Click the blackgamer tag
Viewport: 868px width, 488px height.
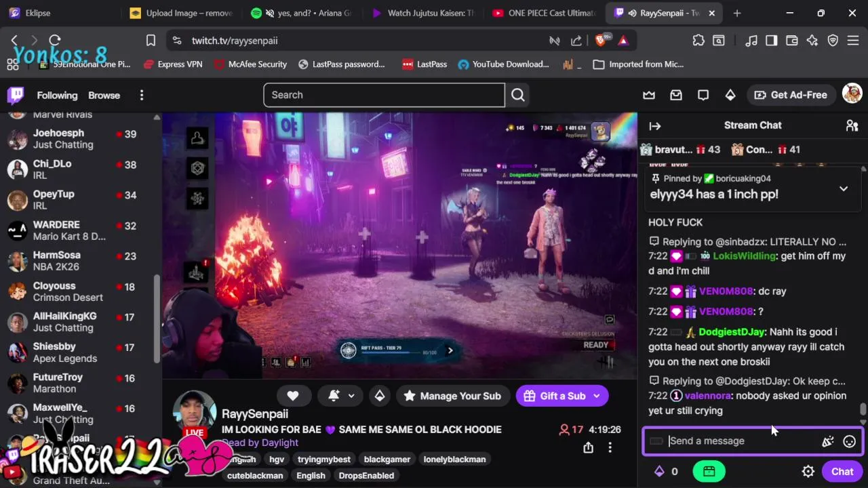387,460
